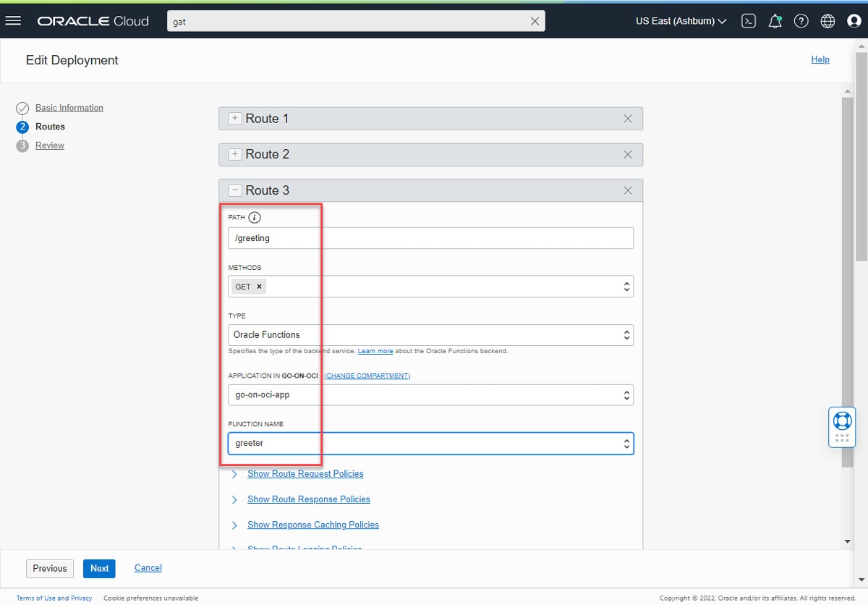This screenshot has height=605, width=868.
Task: Click into the Path input field
Action: click(430, 238)
